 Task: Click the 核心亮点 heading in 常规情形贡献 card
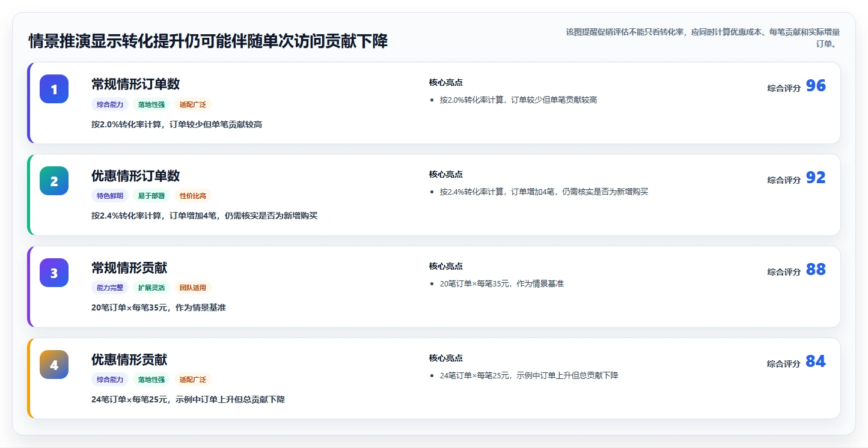pyautogui.click(x=446, y=267)
